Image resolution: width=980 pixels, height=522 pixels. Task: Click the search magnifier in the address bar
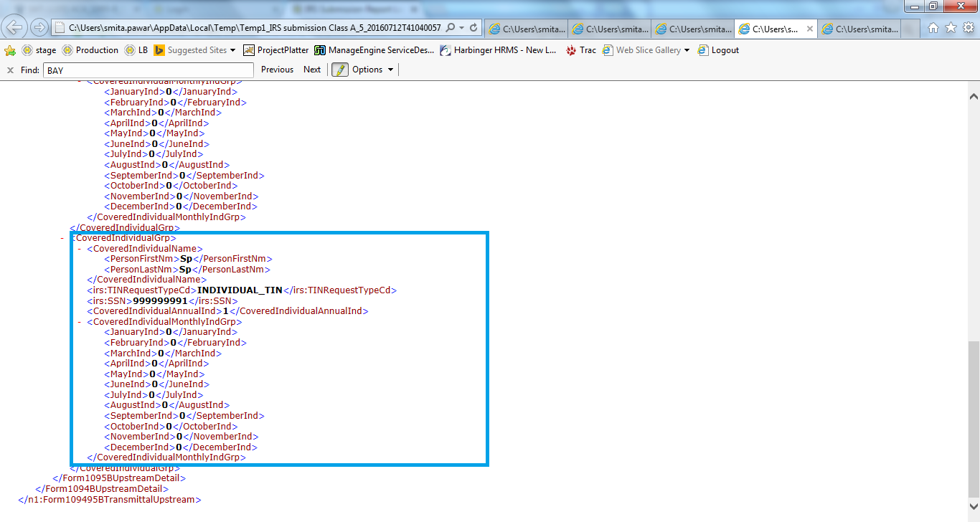click(450, 28)
